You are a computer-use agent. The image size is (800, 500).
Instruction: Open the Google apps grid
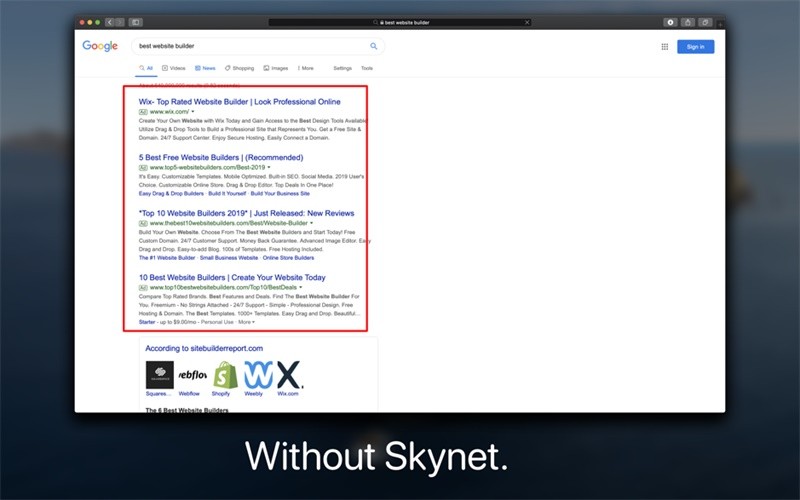[x=664, y=46]
